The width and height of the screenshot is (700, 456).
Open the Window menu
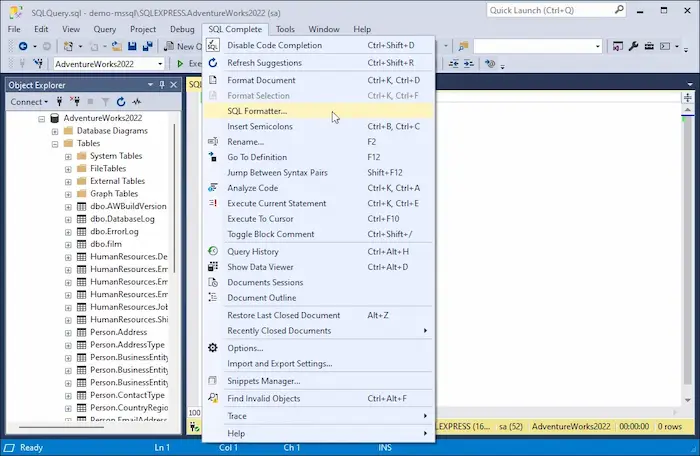click(324, 29)
